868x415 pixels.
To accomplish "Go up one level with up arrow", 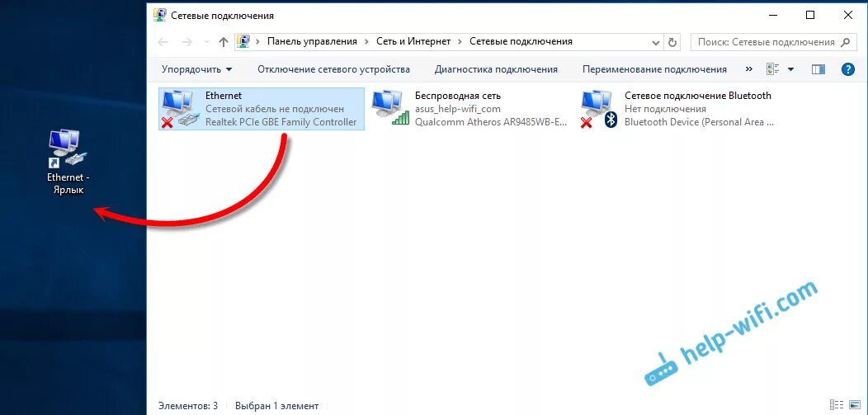I will [x=223, y=42].
